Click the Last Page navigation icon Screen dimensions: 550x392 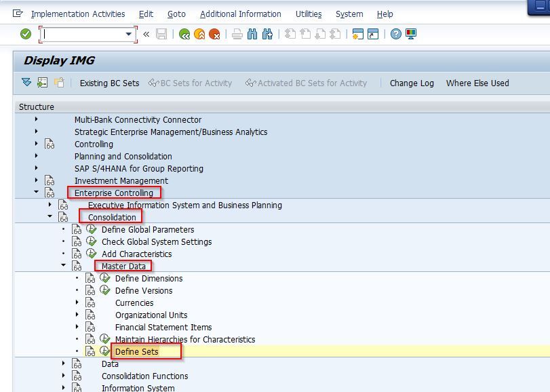tap(335, 34)
